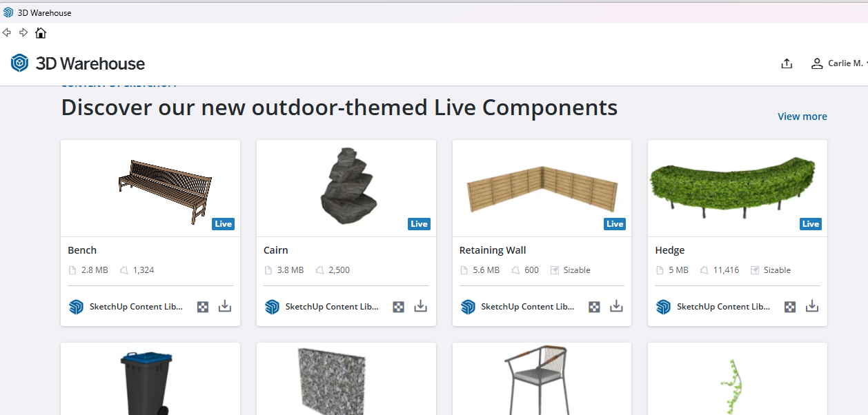Download the Cairn model
The width and height of the screenshot is (868, 415).
[421, 307]
